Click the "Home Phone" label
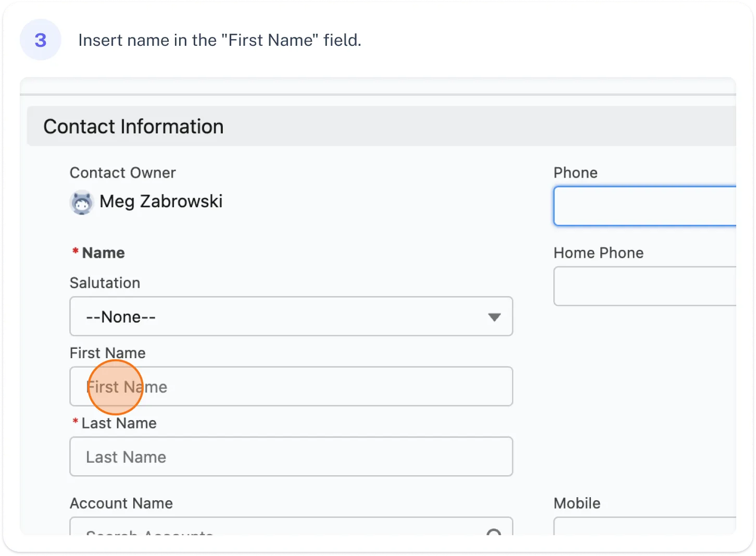The height and width of the screenshot is (556, 756). 598,253
